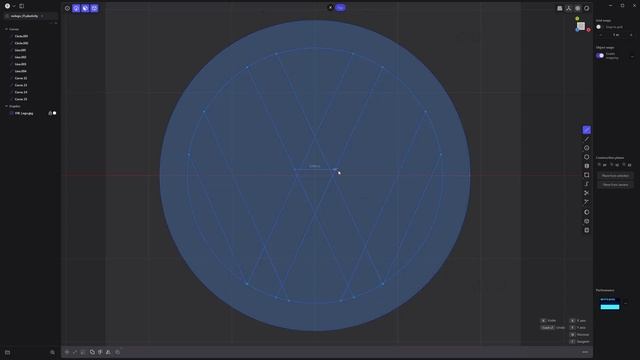Toggle edge selection mode in top toolbar
Image resolution: width=640 pixels, height=360 pixels.
(76, 8)
